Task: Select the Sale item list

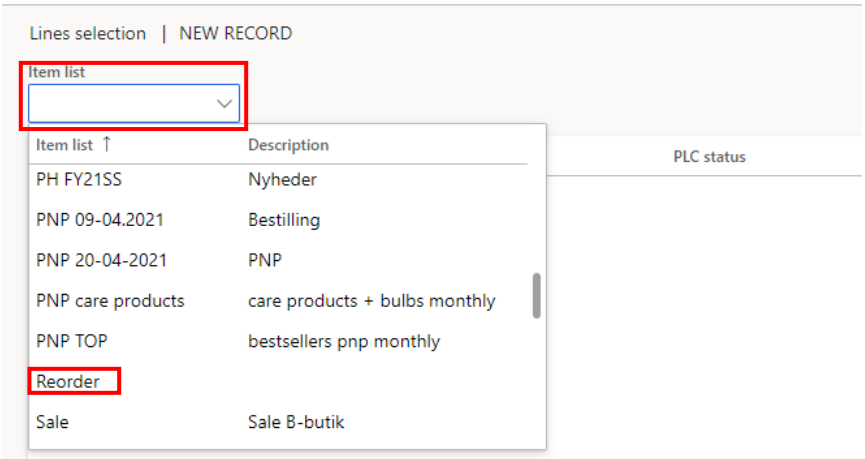Action: 53,422
